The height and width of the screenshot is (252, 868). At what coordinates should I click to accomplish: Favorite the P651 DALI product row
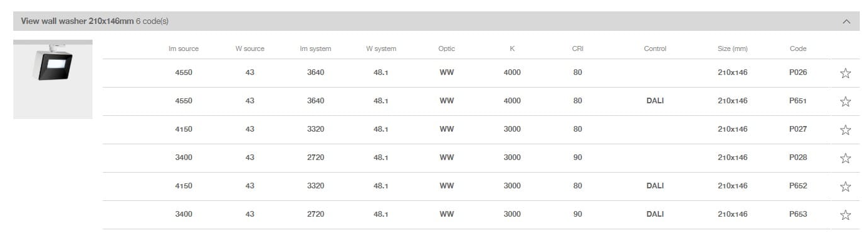[845, 101]
